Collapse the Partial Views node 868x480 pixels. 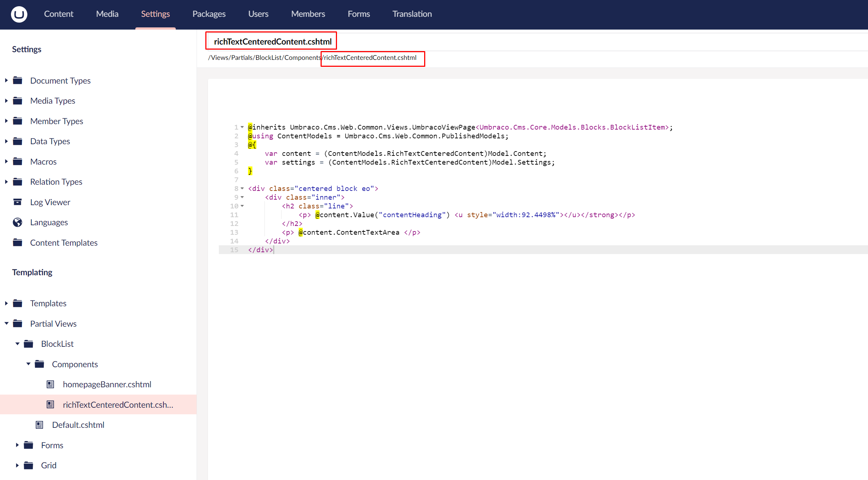coord(6,323)
